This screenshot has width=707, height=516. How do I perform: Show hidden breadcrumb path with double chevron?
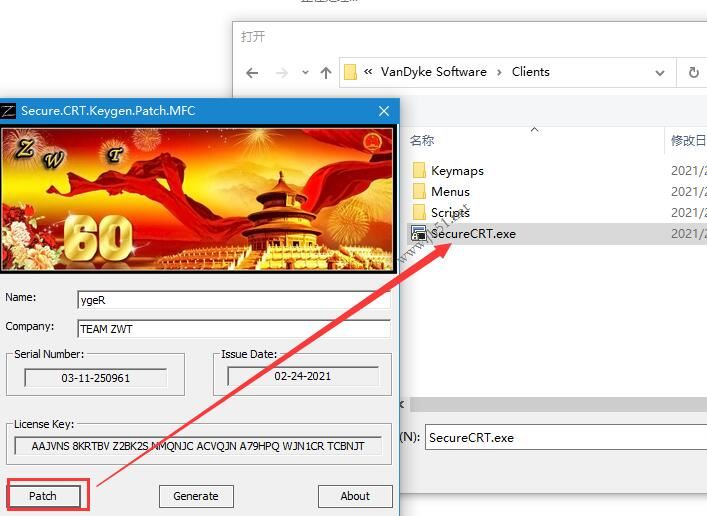coord(368,72)
